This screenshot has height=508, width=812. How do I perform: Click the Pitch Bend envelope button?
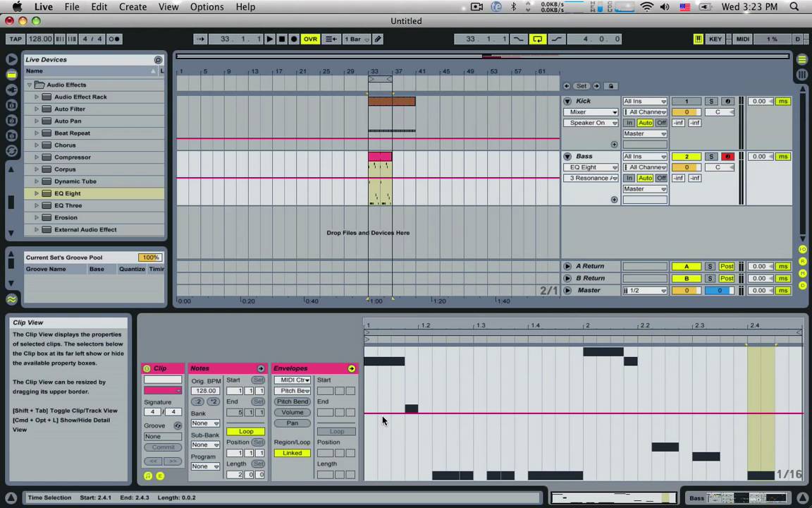293,401
